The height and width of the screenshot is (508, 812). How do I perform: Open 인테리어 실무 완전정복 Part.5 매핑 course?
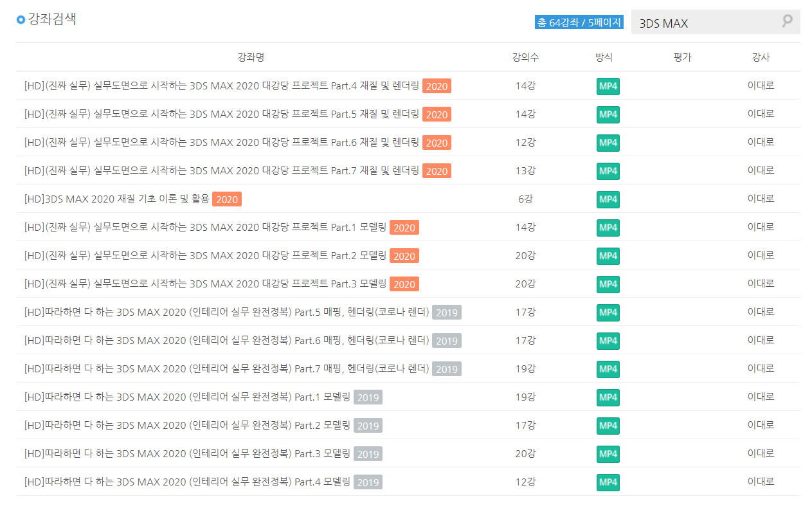point(226,312)
